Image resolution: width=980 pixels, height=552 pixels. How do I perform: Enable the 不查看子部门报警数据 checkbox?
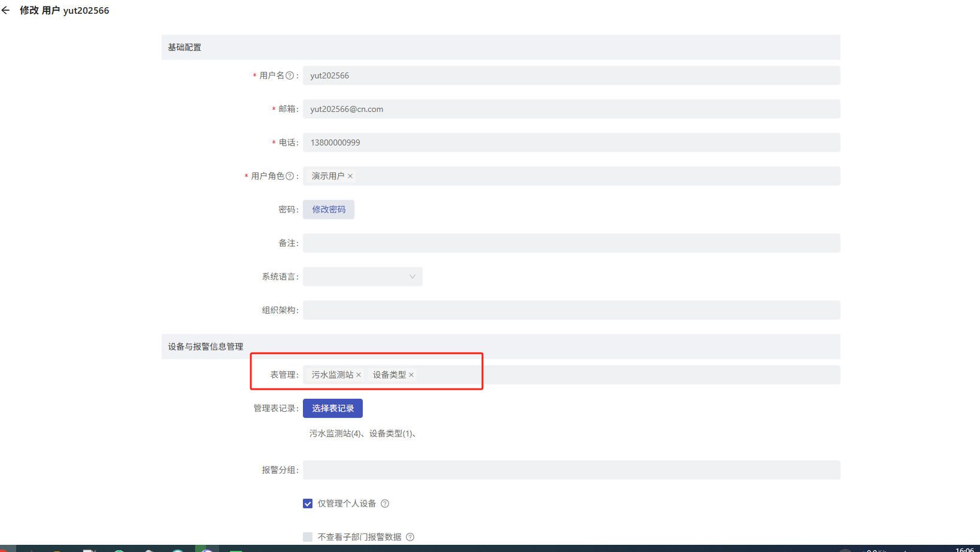pos(308,537)
